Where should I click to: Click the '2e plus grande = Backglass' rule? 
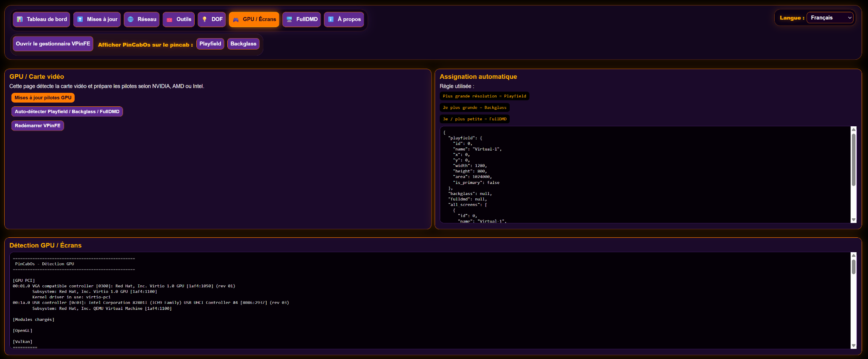tap(474, 108)
